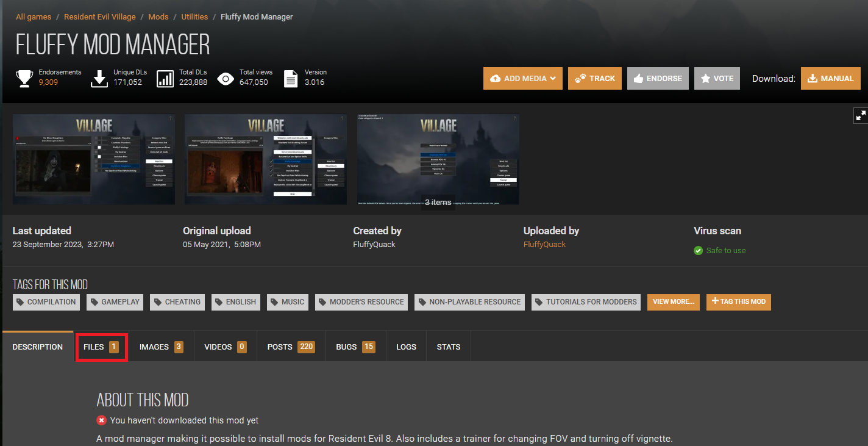Click the red not-downloaded X icon

[x=101, y=420]
